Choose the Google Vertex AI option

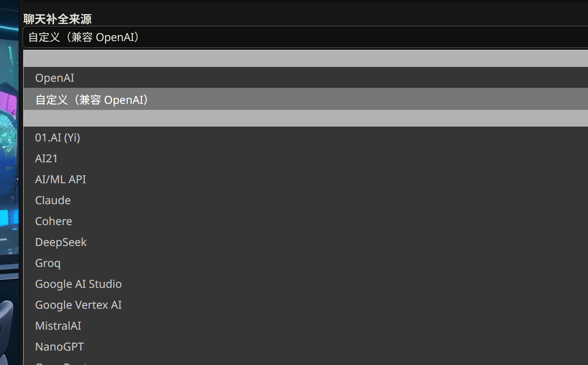pyautogui.click(x=78, y=305)
